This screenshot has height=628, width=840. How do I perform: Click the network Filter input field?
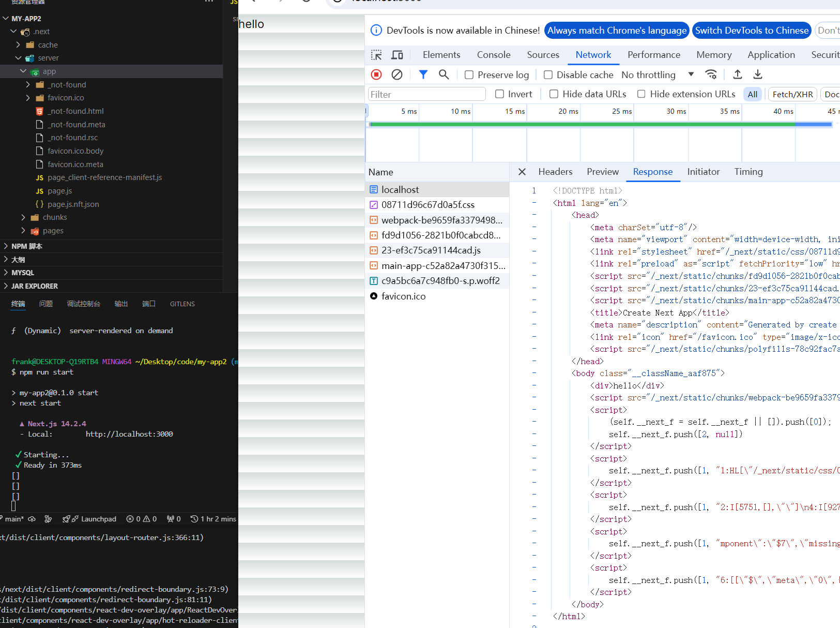tap(427, 94)
